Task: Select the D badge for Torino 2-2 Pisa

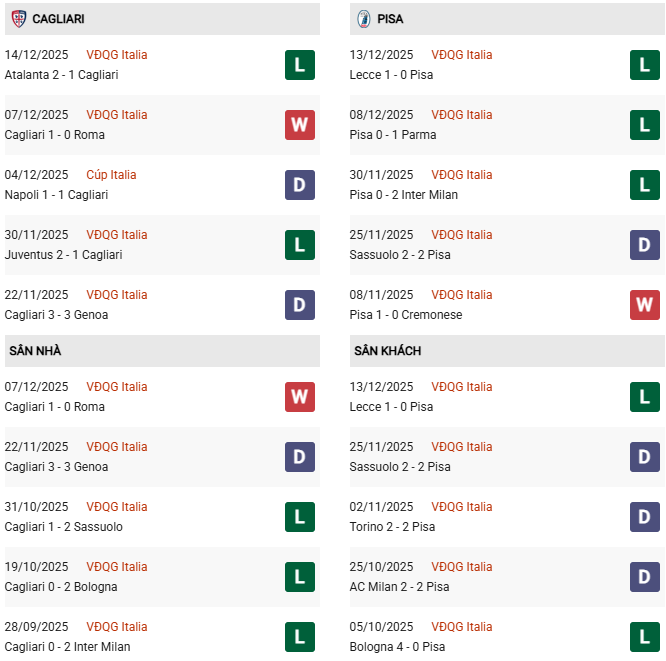Action: [645, 517]
